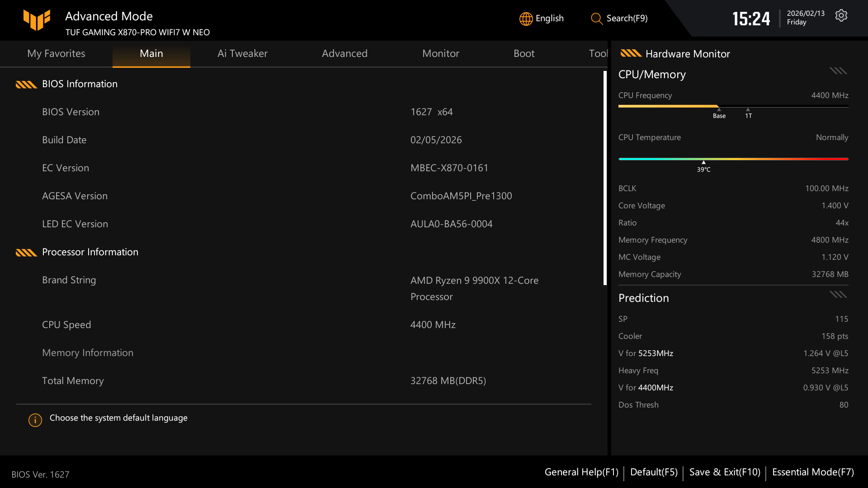This screenshot has width=868, height=488.
Task: Collapse the CPU/Memory monitor section
Action: point(838,71)
